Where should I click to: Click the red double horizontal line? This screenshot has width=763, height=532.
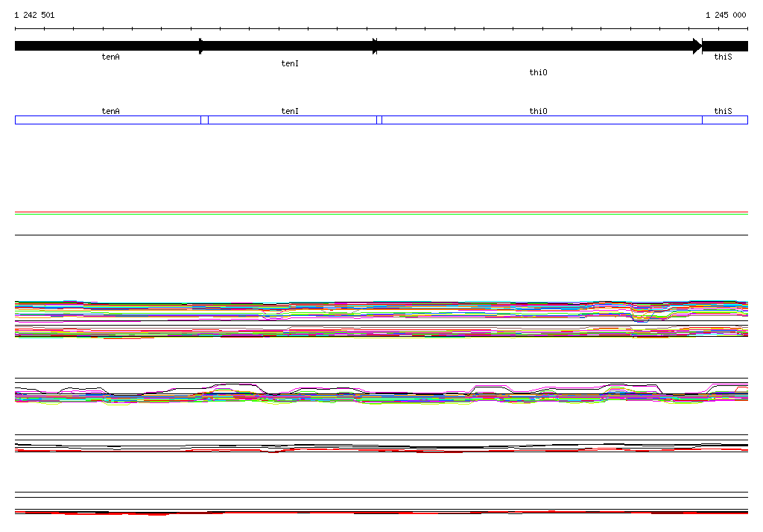(381, 213)
